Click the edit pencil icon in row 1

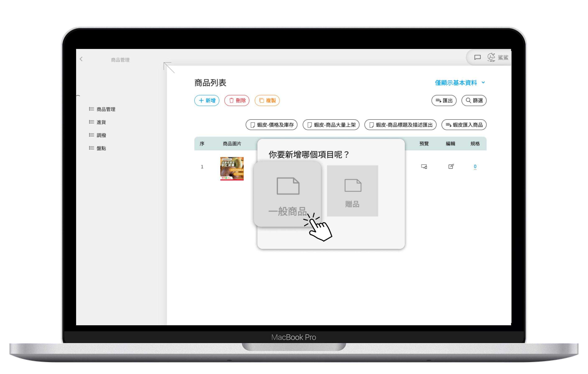[x=451, y=167]
